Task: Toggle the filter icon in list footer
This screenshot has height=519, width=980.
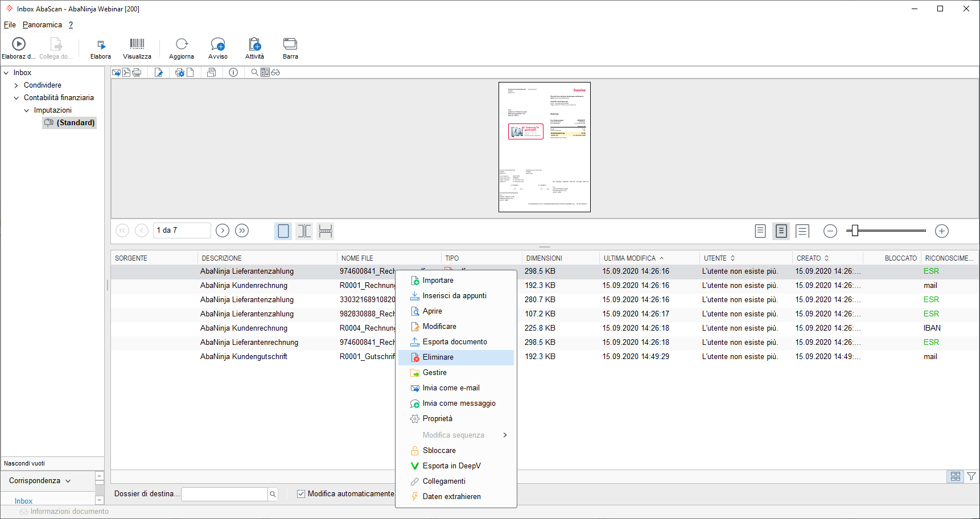Action: click(x=971, y=476)
